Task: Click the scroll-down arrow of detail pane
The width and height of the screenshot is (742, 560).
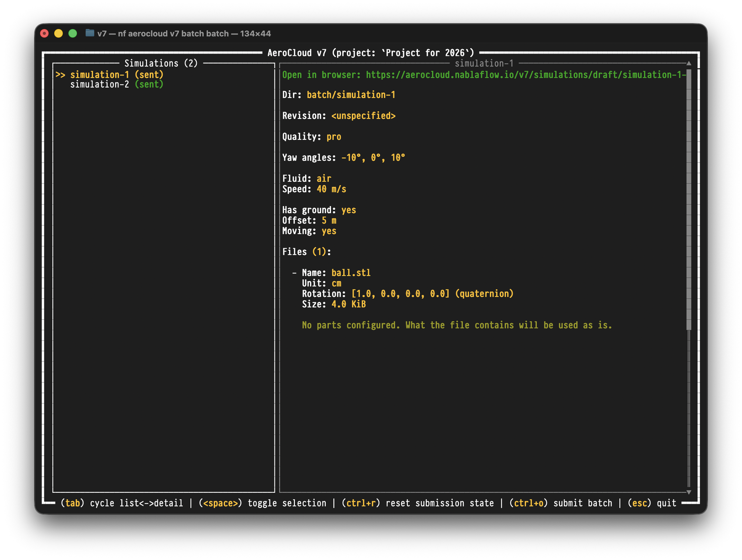Action: click(688, 492)
